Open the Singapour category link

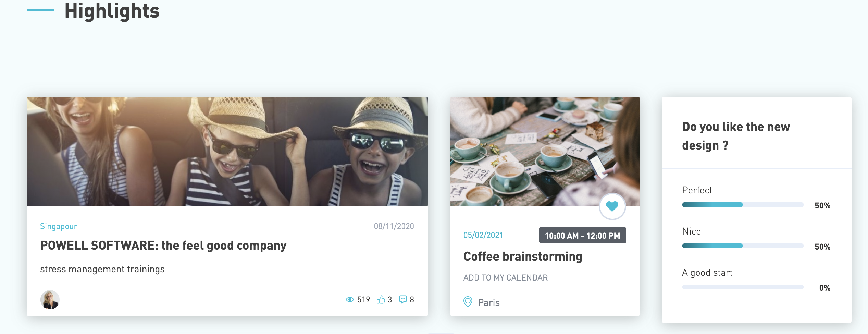coord(59,226)
